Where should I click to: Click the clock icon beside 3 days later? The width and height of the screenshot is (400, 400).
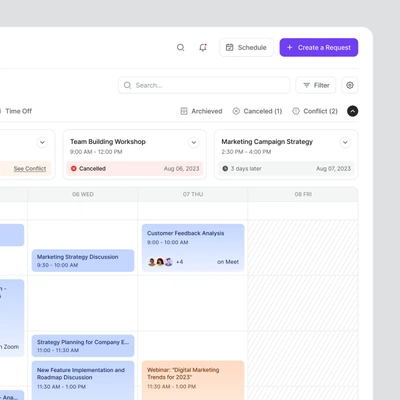click(x=225, y=169)
